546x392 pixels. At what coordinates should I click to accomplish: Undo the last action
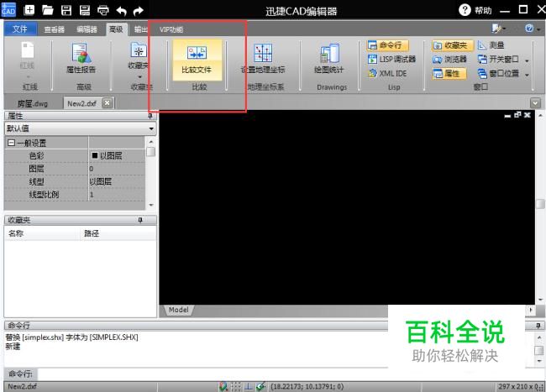tap(121, 11)
